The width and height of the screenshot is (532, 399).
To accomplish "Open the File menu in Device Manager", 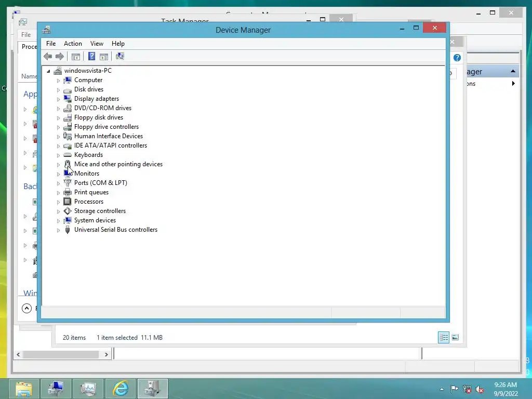I will pos(51,44).
